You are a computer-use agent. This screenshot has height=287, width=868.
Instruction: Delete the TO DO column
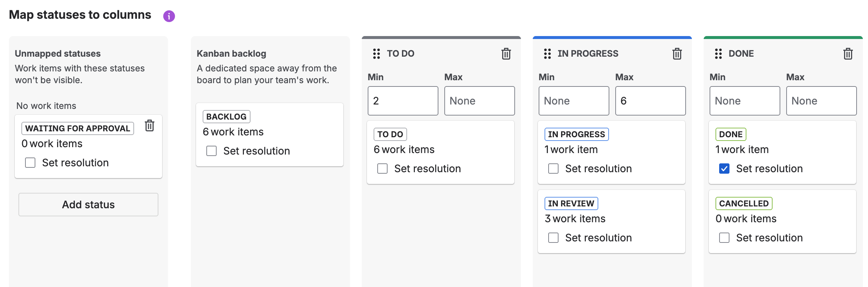click(x=506, y=54)
